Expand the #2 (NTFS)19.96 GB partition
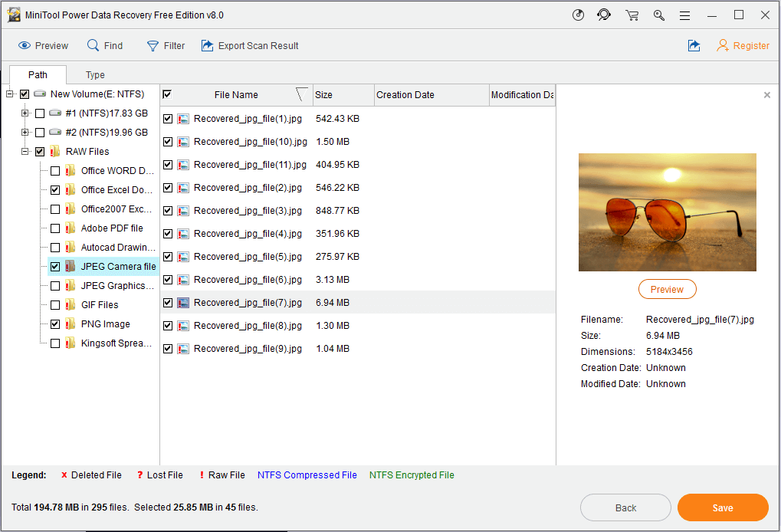 (25, 132)
